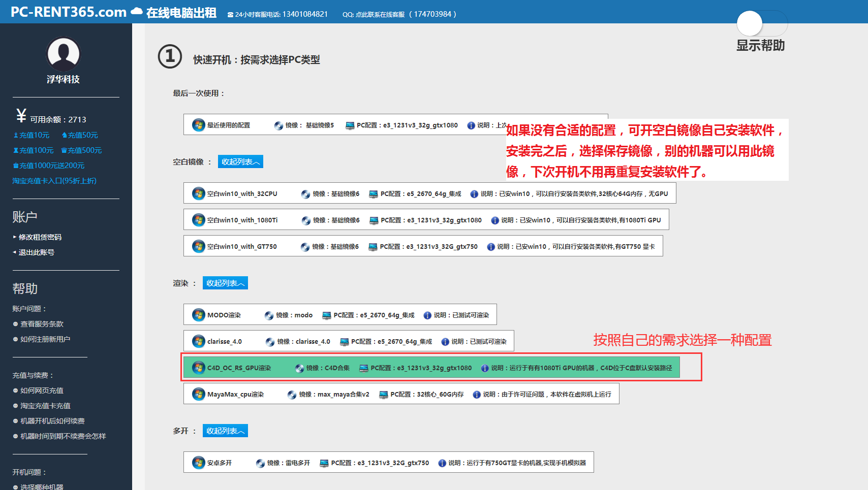Collapse the 渲染 list with 收起列表
868x490 pixels.
(225, 283)
